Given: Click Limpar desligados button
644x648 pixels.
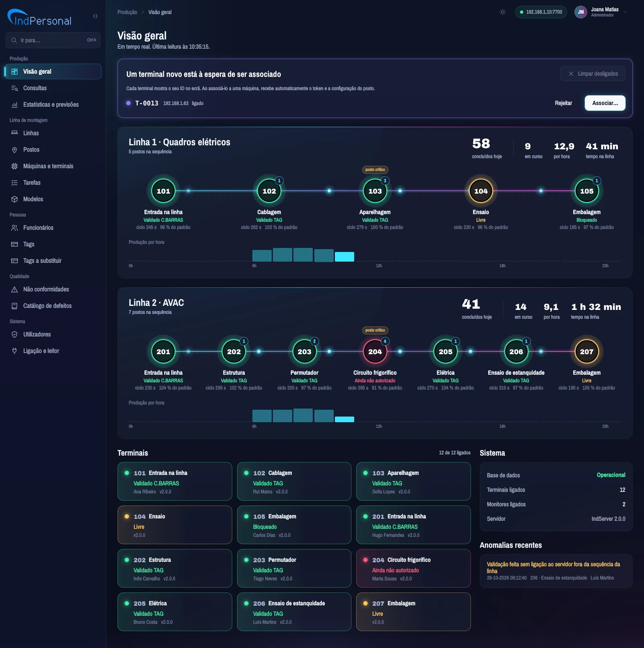Looking at the screenshot, I should 593,74.
